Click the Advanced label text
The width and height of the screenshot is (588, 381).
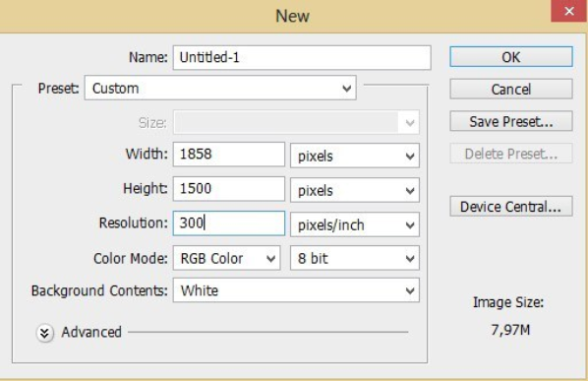point(91,332)
